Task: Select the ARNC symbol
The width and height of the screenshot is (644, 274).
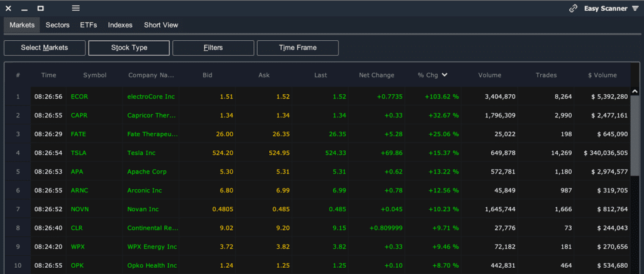Action: pos(79,190)
